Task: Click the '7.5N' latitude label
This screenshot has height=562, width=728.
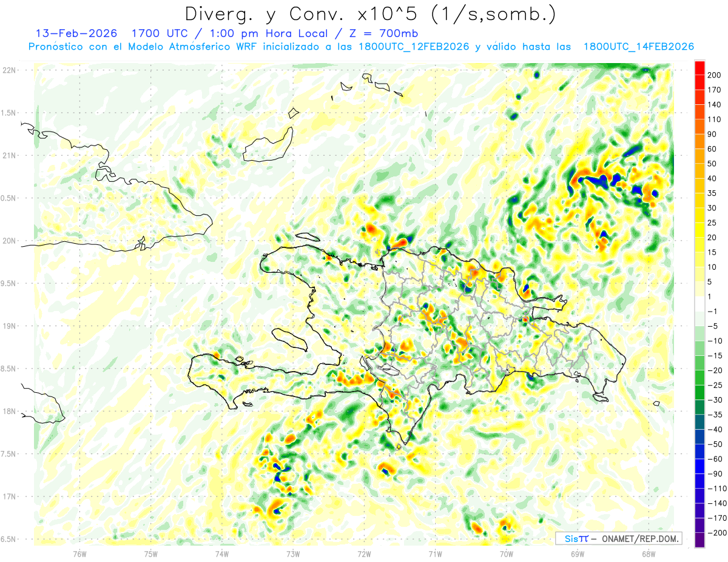Action: [x=8, y=454]
